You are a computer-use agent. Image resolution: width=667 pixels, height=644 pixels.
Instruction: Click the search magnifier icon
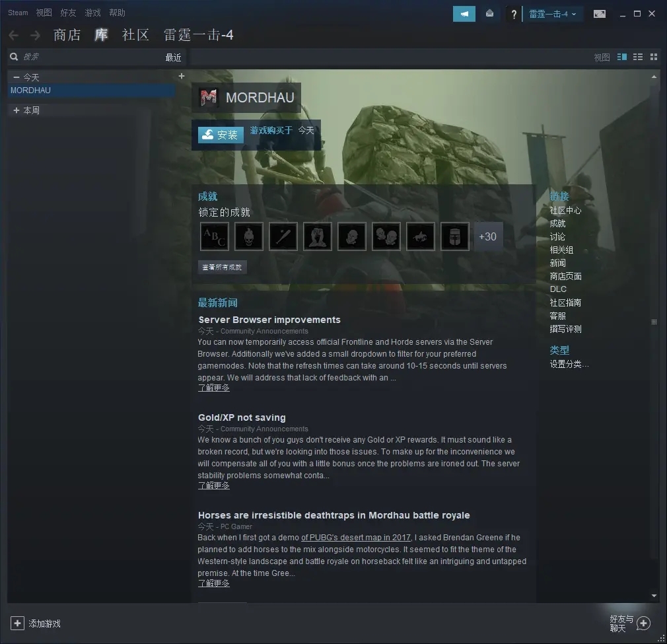pyautogui.click(x=14, y=57)
